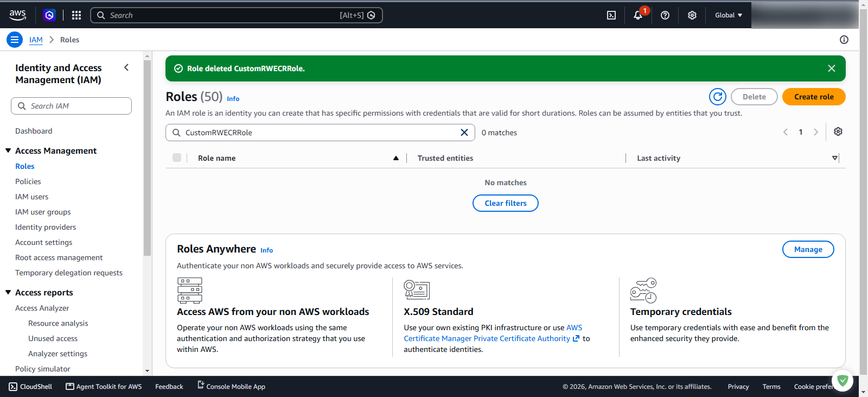Refresh the roles list
This screenshot has height=397, width=868.
718,97
